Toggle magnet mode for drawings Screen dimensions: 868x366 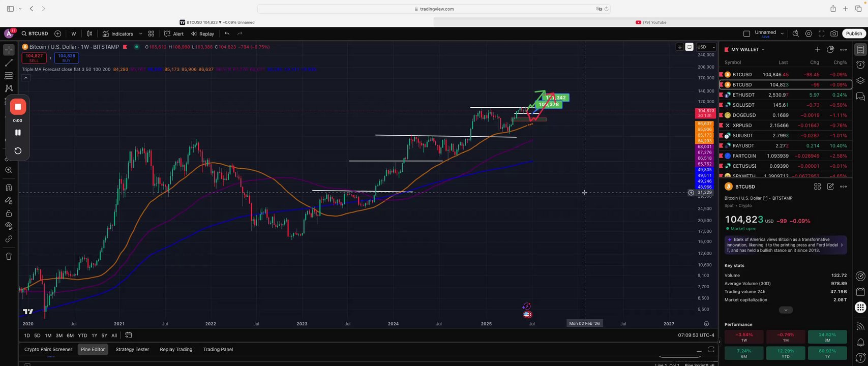[9, 187]
